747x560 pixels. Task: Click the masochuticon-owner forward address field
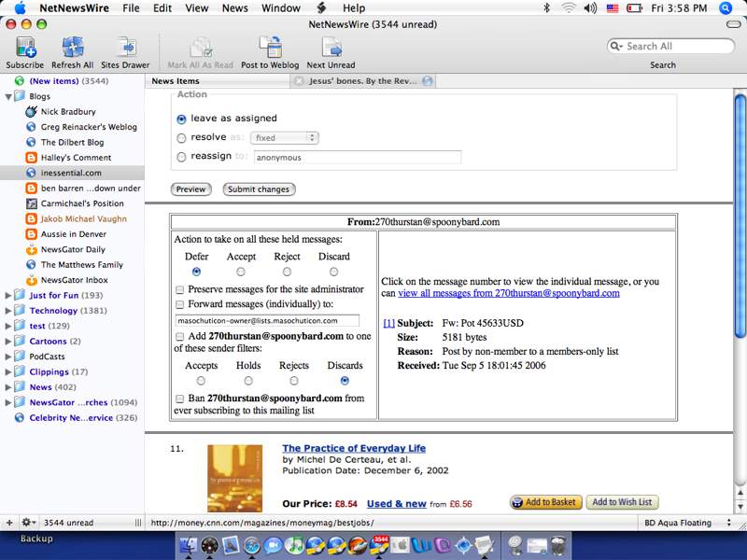pyautogui.click(x=267, y=320)
